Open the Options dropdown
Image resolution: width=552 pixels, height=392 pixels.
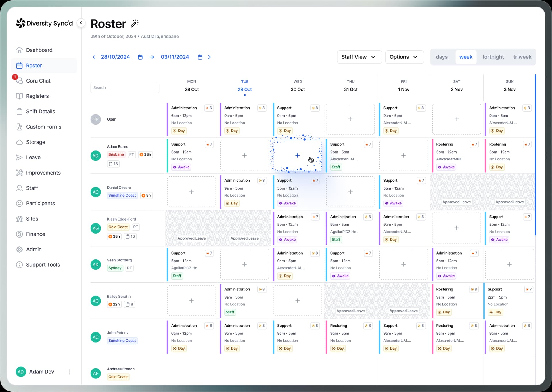click(404, 57)
